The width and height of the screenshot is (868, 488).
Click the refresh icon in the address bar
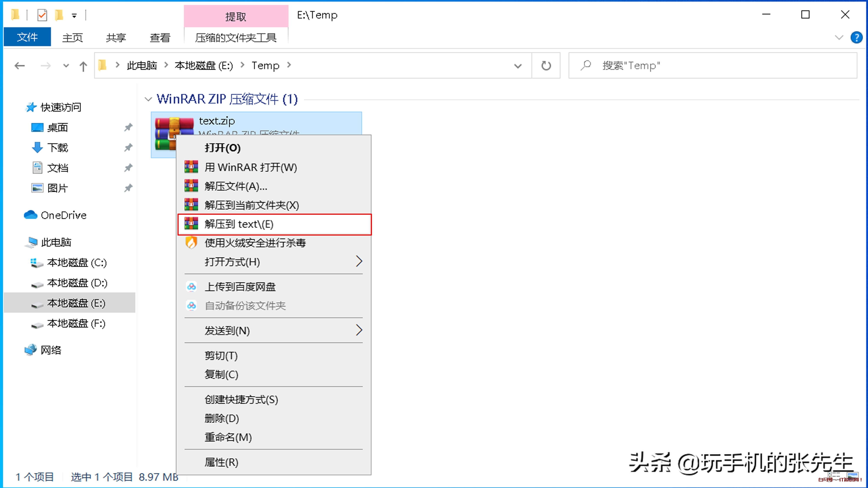click(546, 66)
